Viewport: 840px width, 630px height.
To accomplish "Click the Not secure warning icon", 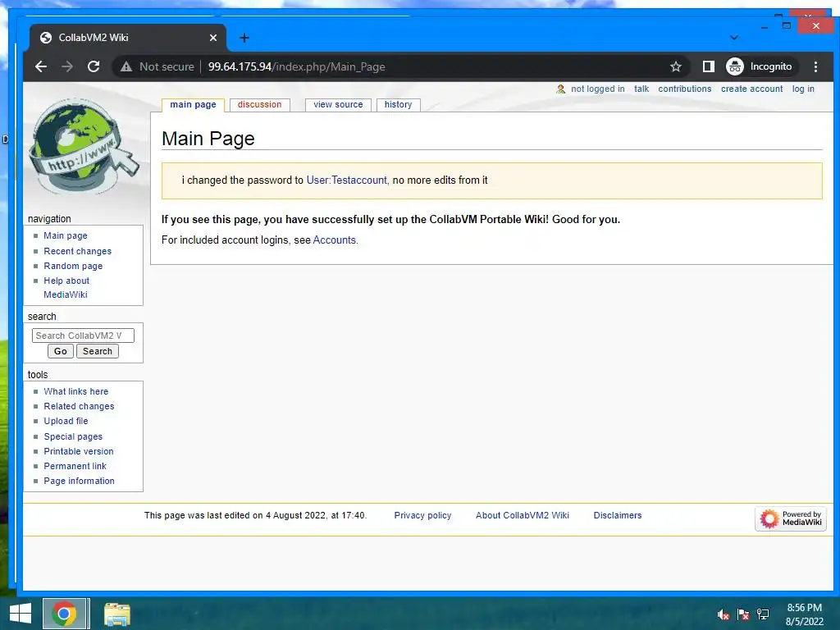I will pyautogui.click(x=126, y=66).
